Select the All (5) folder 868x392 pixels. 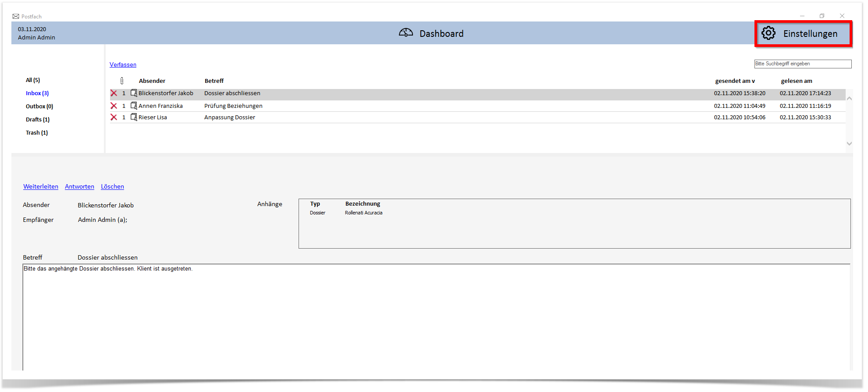pyautogui.click(x=33, y=80)
